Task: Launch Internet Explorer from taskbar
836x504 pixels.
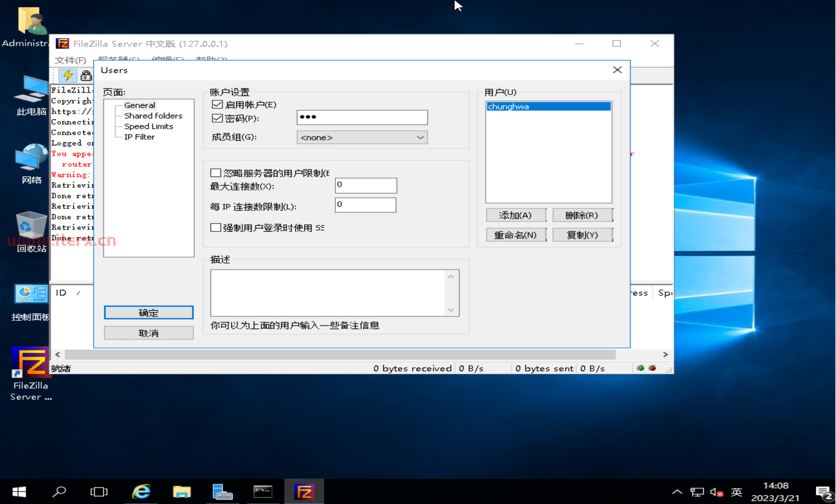Action: [141, 492]
